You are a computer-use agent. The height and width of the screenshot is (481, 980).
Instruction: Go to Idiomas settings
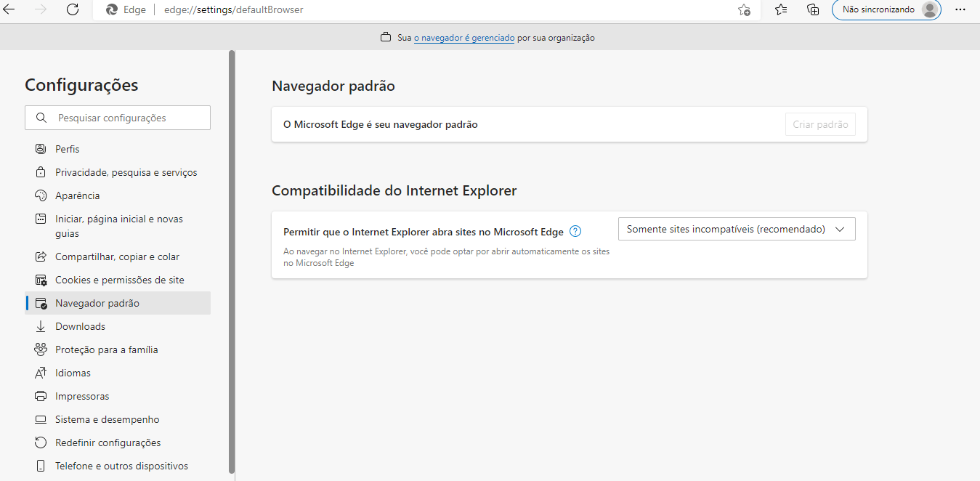click(x=118, y=373)
